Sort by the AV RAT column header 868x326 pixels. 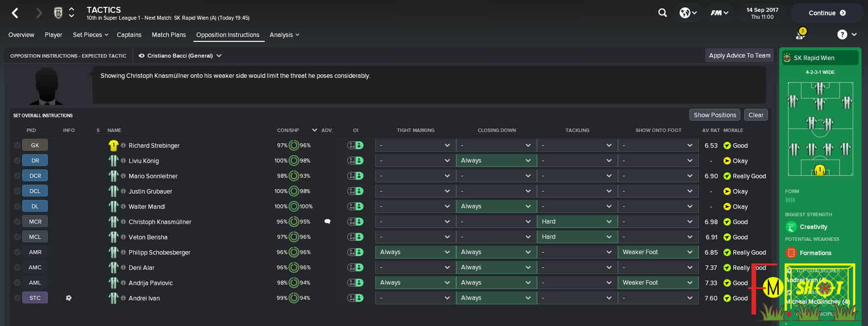(x=711, y=130)
